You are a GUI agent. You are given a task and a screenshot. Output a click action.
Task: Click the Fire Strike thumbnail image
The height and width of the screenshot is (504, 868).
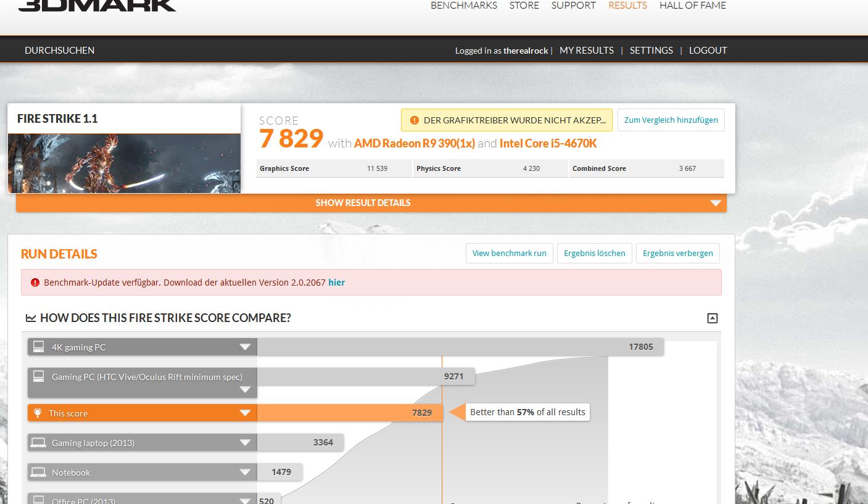pos(124,163)
